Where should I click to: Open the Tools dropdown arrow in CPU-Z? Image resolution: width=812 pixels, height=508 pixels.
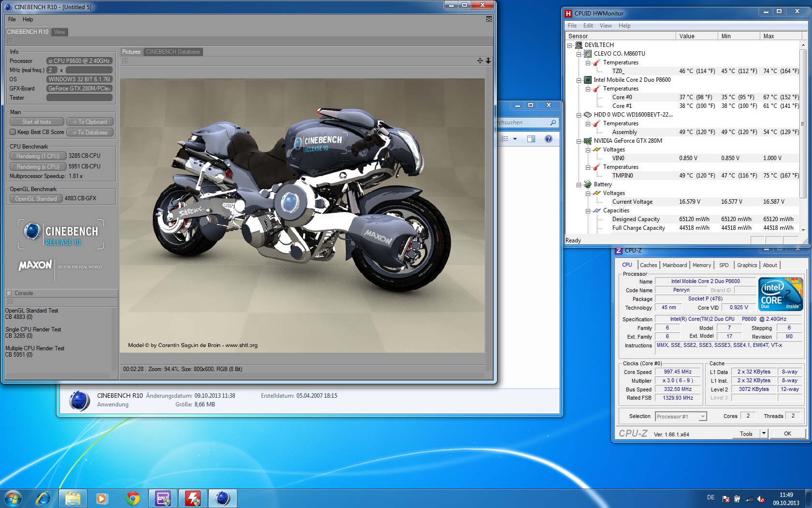click(764, 433)
